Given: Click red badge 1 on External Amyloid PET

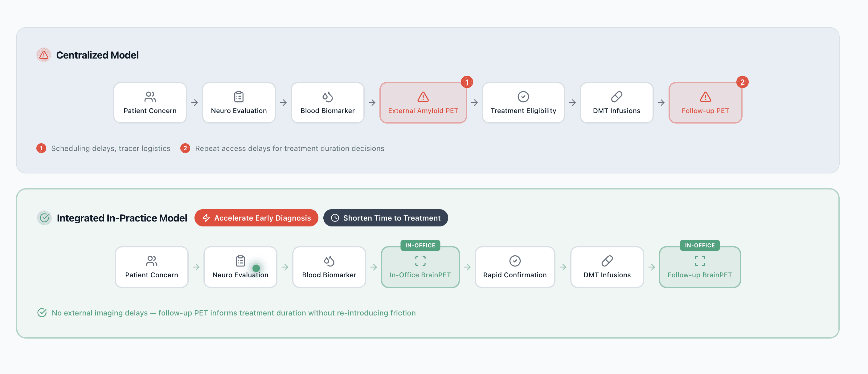Looking at the screenshot, I should [467, 82].
